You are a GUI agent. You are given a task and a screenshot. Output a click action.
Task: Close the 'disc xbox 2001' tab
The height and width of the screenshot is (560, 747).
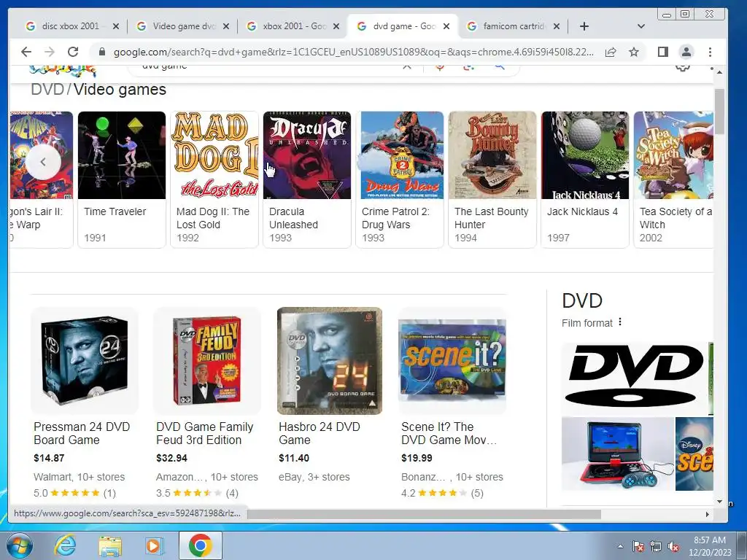click(x=116, y=26)
